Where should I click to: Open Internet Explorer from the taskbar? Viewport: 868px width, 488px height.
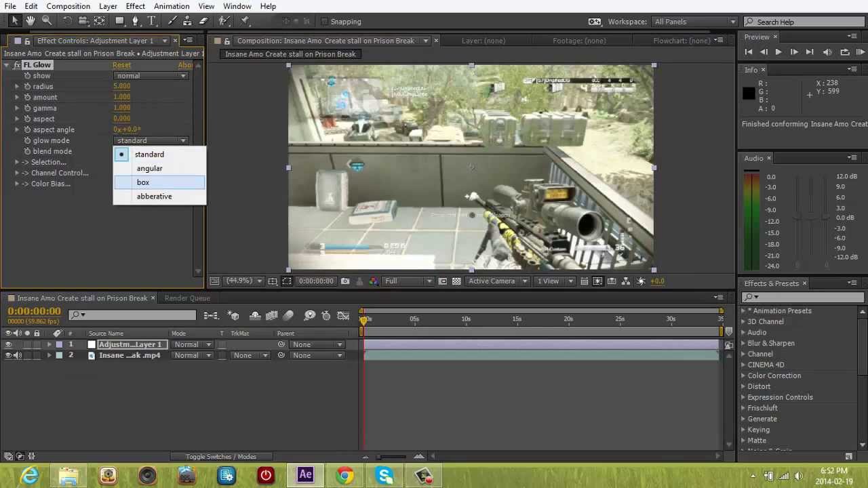(30, 476)
